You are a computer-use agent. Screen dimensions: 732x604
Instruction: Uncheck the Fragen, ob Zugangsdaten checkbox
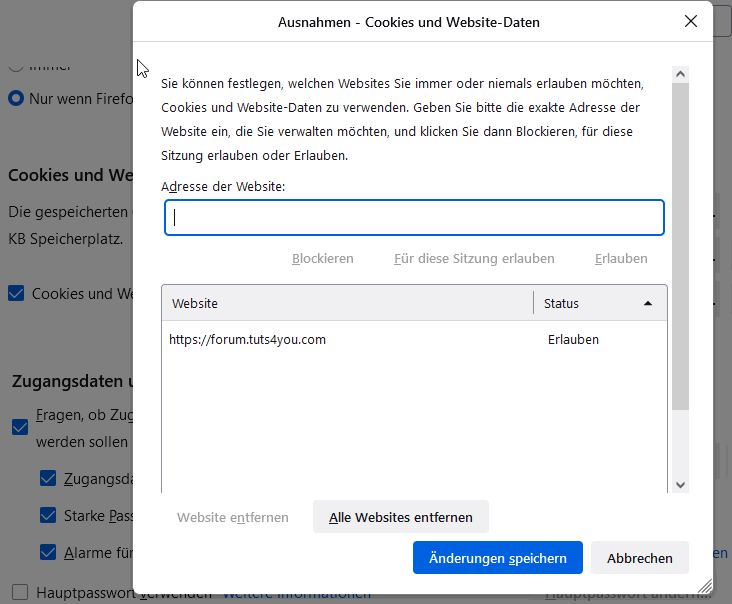(20, 427)
